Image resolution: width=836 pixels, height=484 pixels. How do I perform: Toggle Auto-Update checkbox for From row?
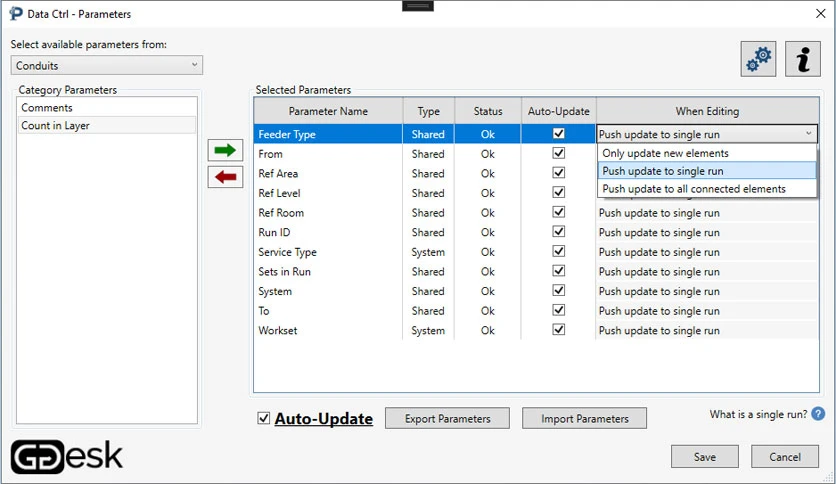pyautogui.click(x=558, y=153)
